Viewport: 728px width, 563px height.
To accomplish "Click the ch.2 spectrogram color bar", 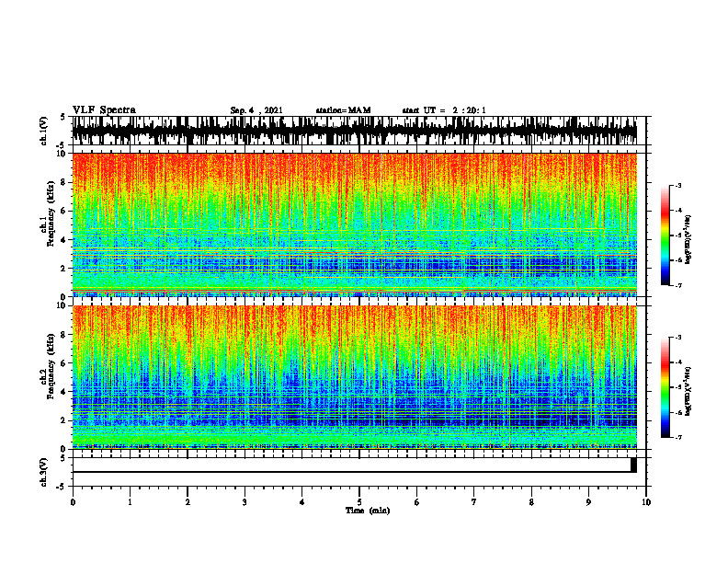I will [665, 387].
